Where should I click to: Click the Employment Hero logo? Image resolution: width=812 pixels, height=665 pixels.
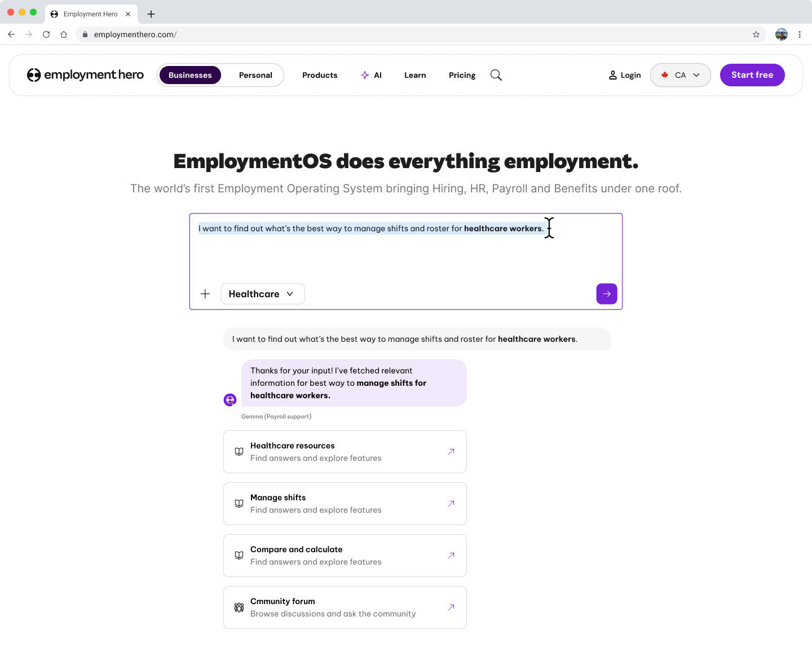tap(85, 75)
